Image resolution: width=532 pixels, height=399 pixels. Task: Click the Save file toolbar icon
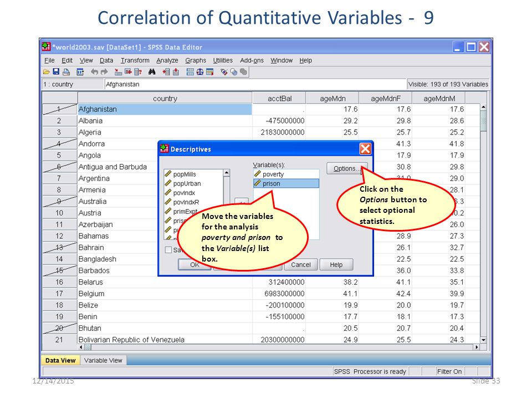56,71
